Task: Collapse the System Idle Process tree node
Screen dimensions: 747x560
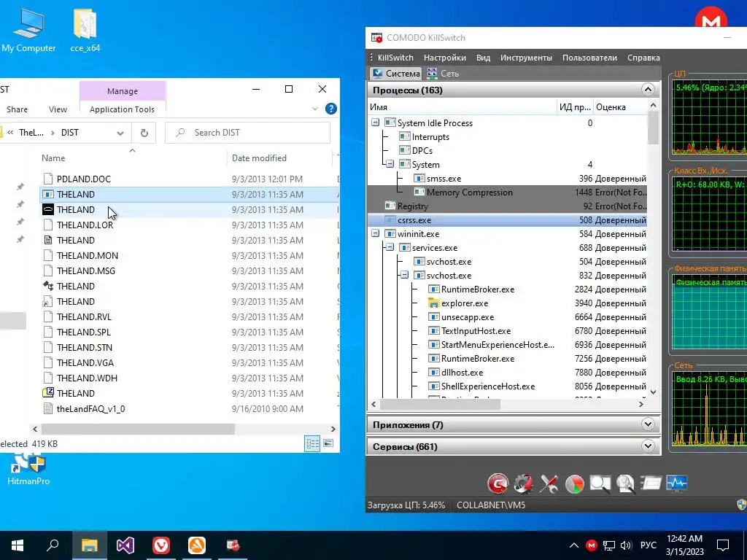Action: coord(376,122)
